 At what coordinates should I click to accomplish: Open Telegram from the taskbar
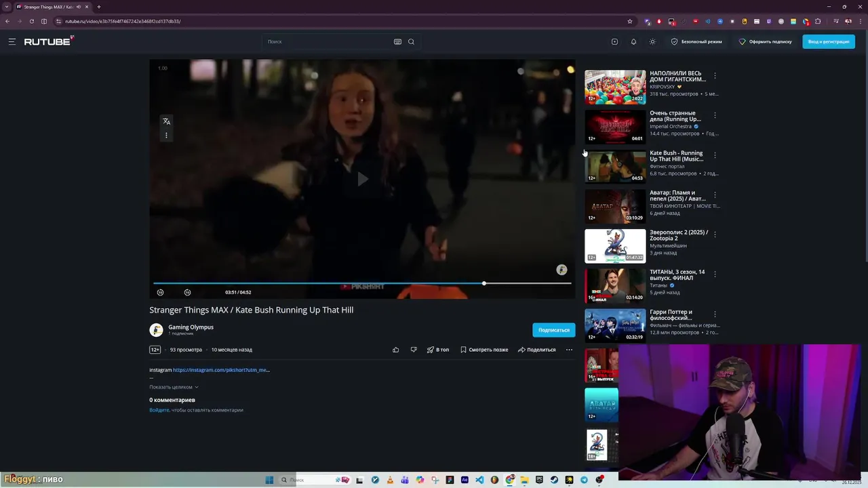[x=584, y=480]
